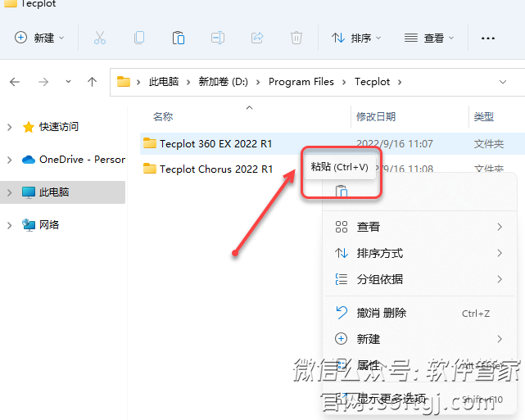Click the New (新建) toolbar button
The width and height of the screenshot is (525, 420).
(x=39, y=38)
